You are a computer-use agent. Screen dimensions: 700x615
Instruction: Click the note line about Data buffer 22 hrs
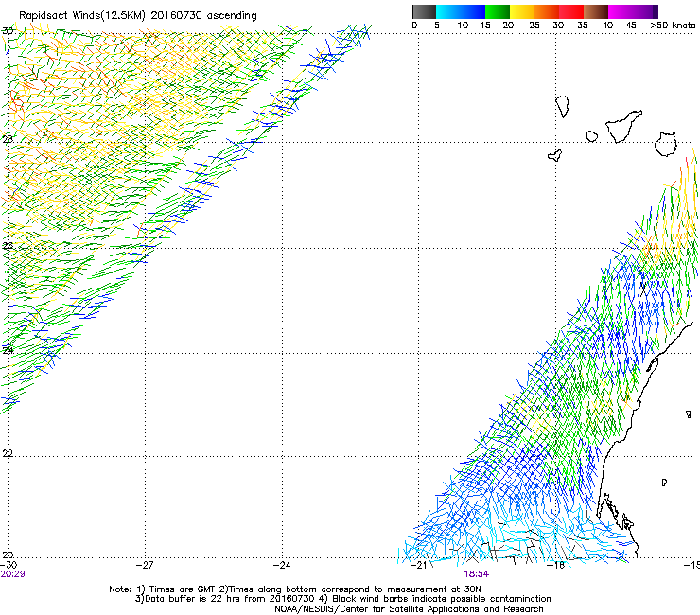pos(342,599)
